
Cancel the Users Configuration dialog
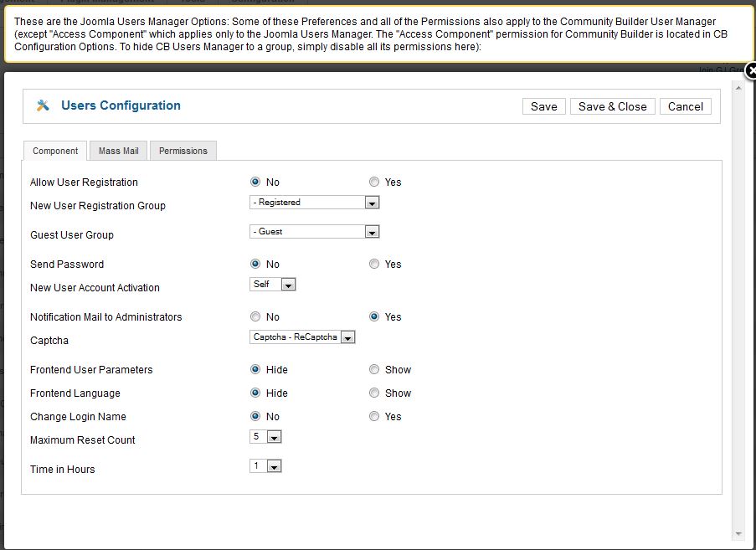click(x=685, y=106)
